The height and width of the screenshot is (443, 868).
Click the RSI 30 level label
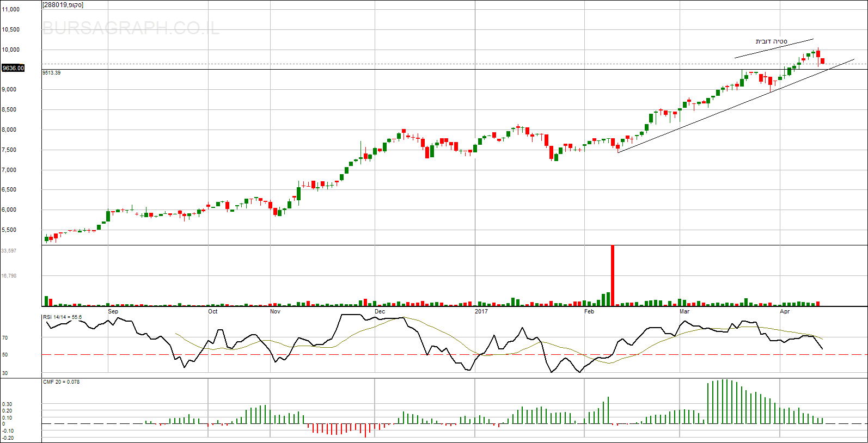coord(5,373)
